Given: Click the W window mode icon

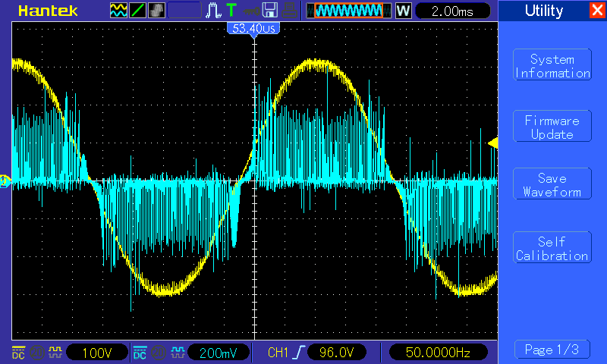Looking at the screenshot, I should click(403, 11).
